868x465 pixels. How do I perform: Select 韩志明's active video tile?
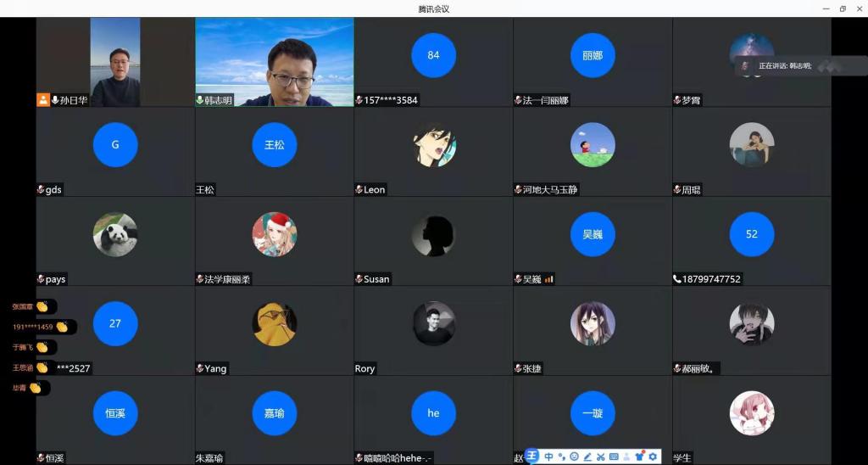click(x=275, y=59)
